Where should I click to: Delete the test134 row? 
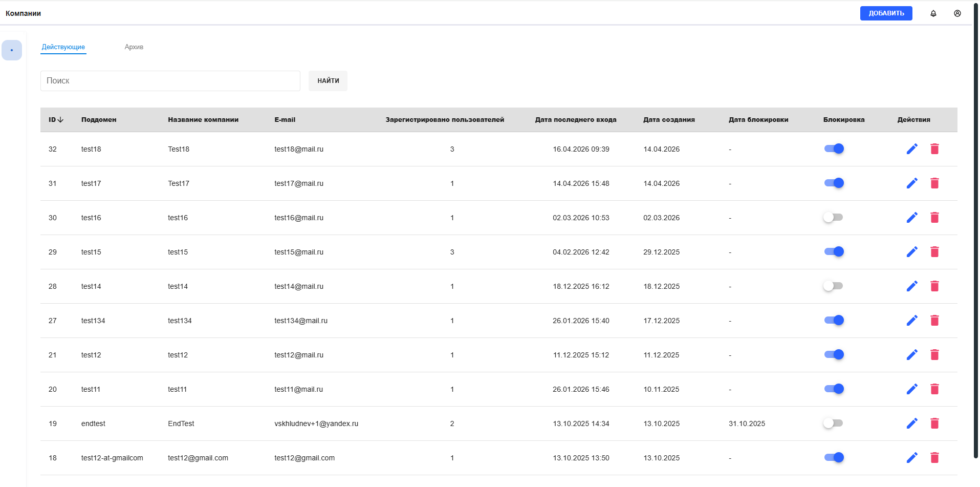coord(934,321)
